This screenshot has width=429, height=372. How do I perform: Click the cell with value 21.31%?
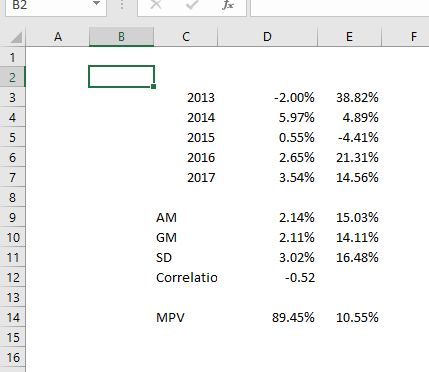coord(349,157)
